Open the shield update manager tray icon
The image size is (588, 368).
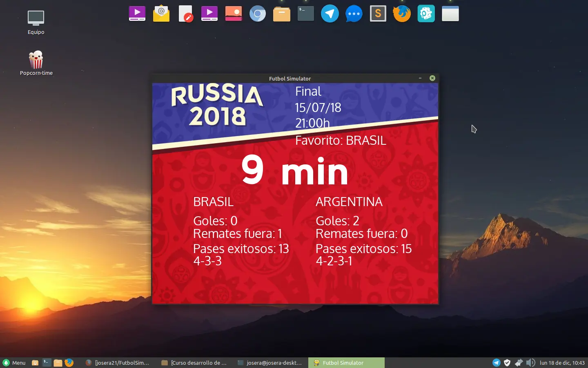point(507,363)
